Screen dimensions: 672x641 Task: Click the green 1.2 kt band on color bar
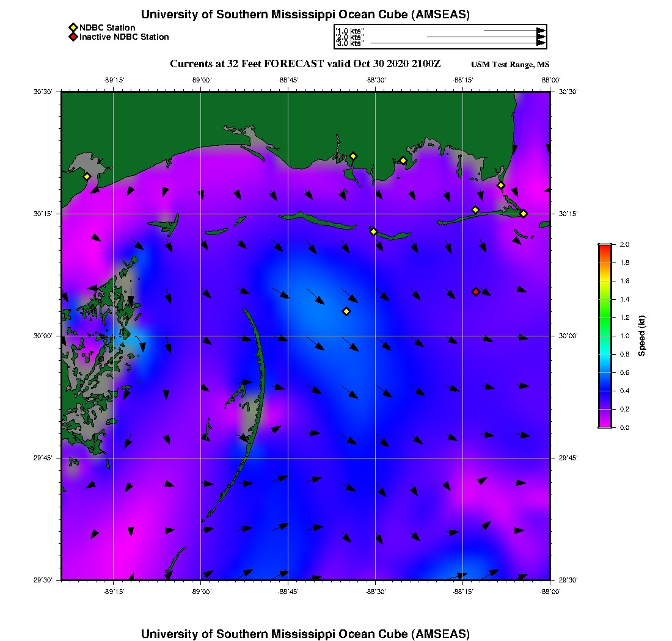[604, 317]
